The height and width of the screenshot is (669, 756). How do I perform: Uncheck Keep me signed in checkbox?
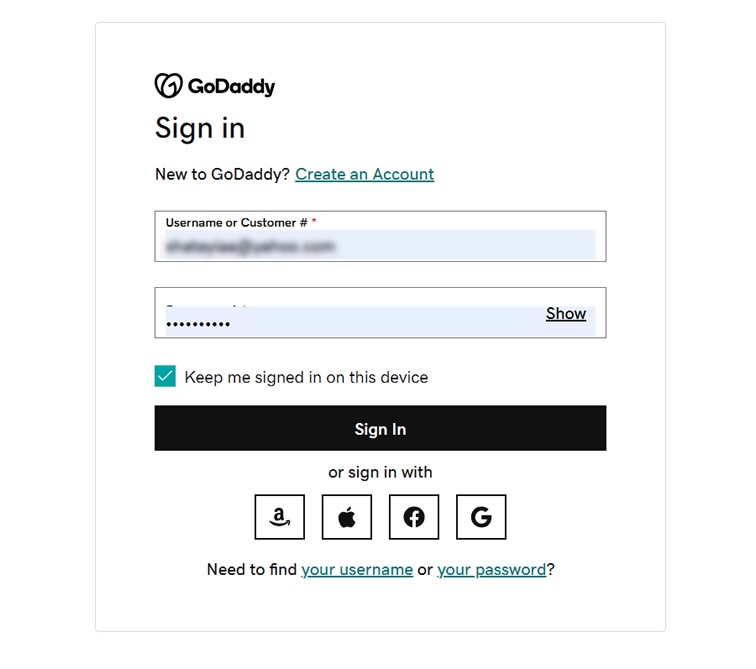click(165, 376)
